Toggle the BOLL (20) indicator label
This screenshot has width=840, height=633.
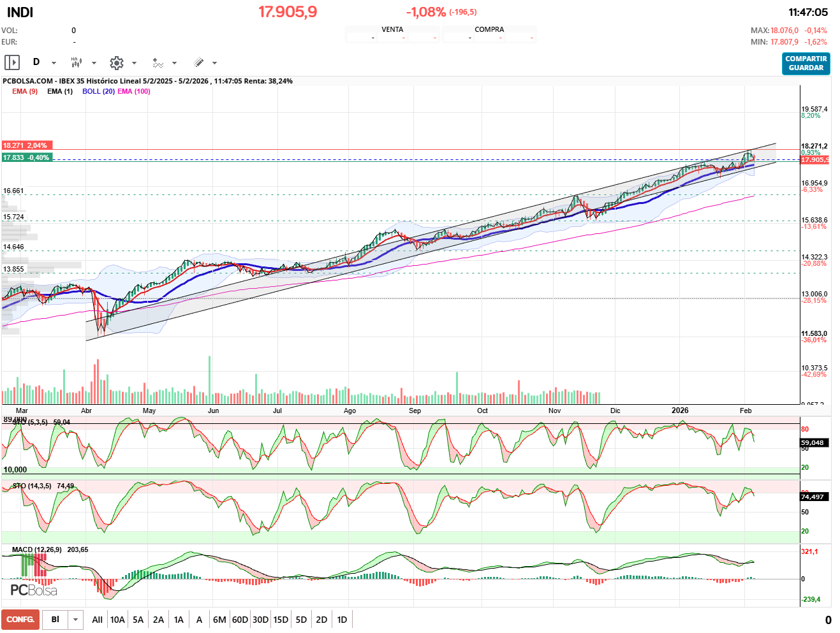(x=98, y=91)
